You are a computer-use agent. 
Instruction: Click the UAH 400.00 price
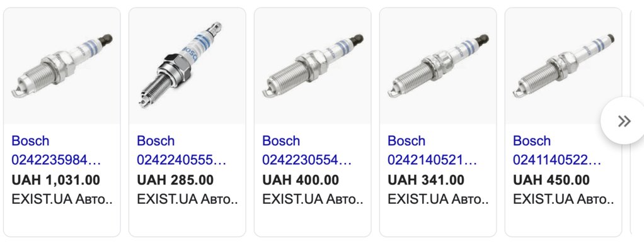301,180
